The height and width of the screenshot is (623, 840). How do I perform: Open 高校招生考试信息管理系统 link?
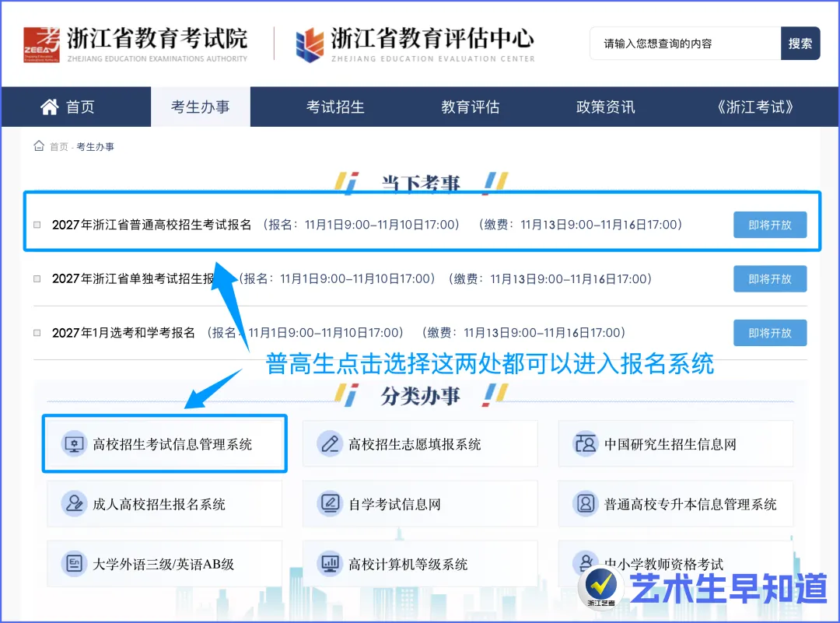(164, 444)
